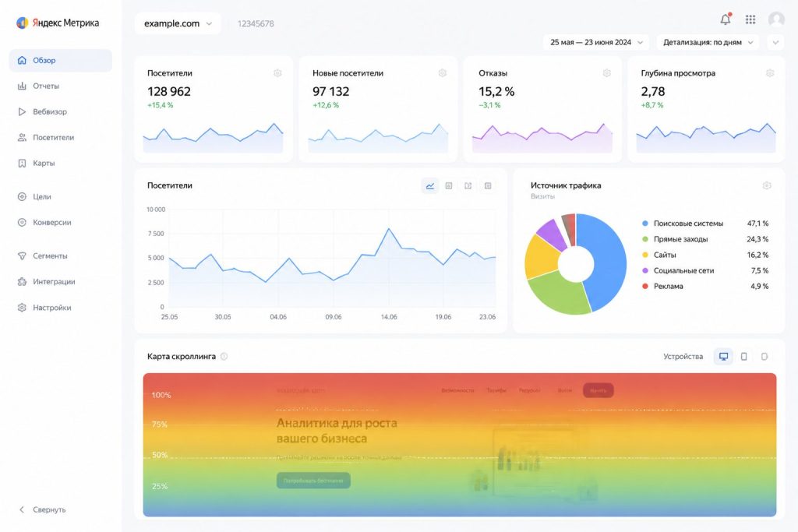The width and height of the screenshot is (798, 532).
Task: Click the Карты bookmark icon in sidebar
Action: pos(22,164)
